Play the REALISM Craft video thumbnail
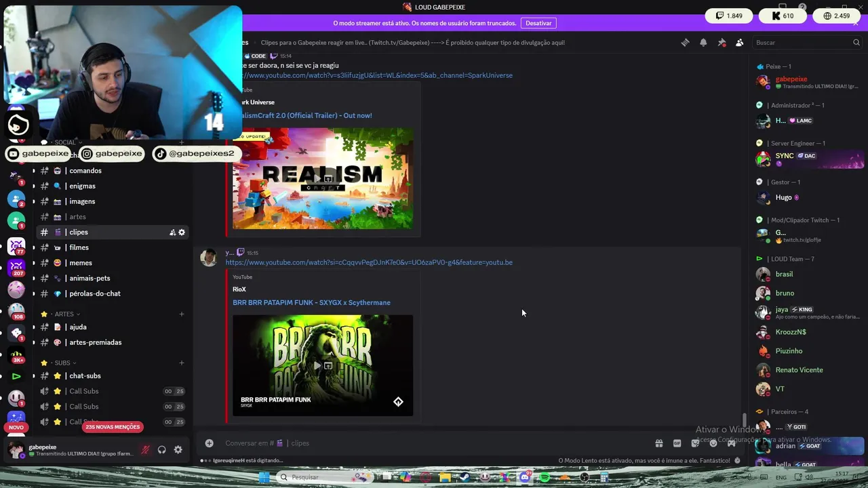The image size is (868, 488). tap(323, 178)
